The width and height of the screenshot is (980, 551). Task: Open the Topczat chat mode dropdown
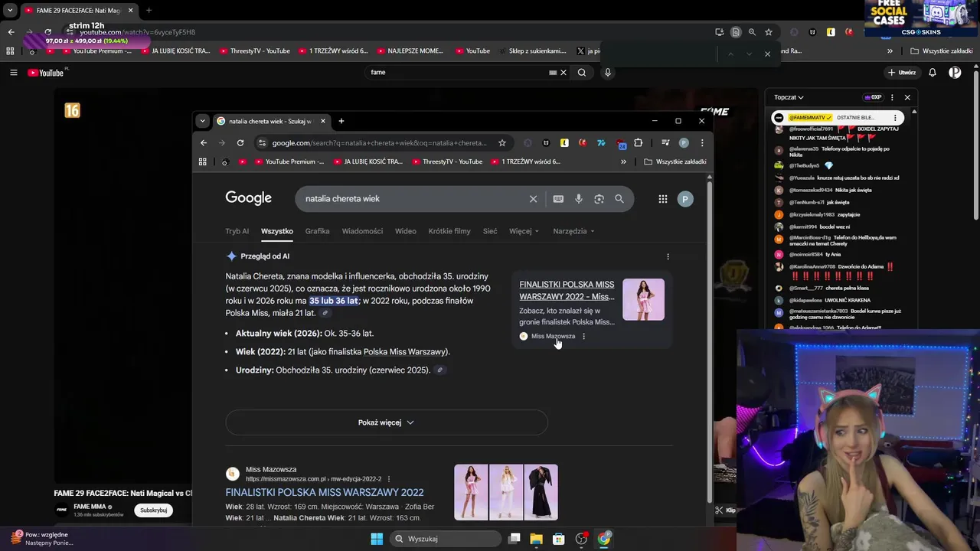pos(789,97)
